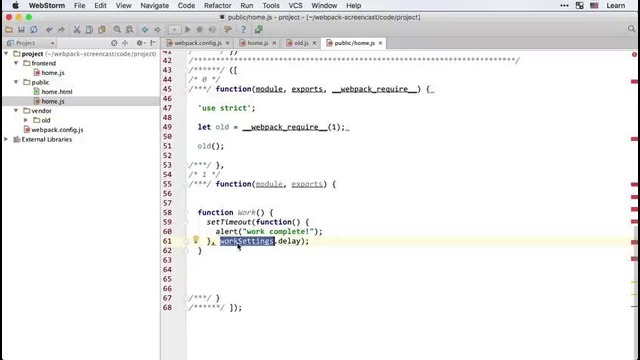Click the Paste toolbar icon
640x360 pixels.
click(102, 30)
